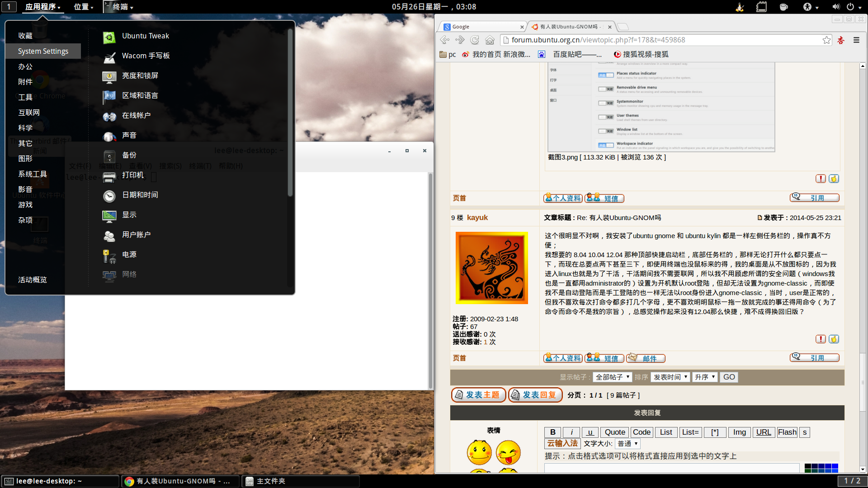This screenshot has width=868, height=488.
Task: Open volume control in top panel
Action: 835,7
